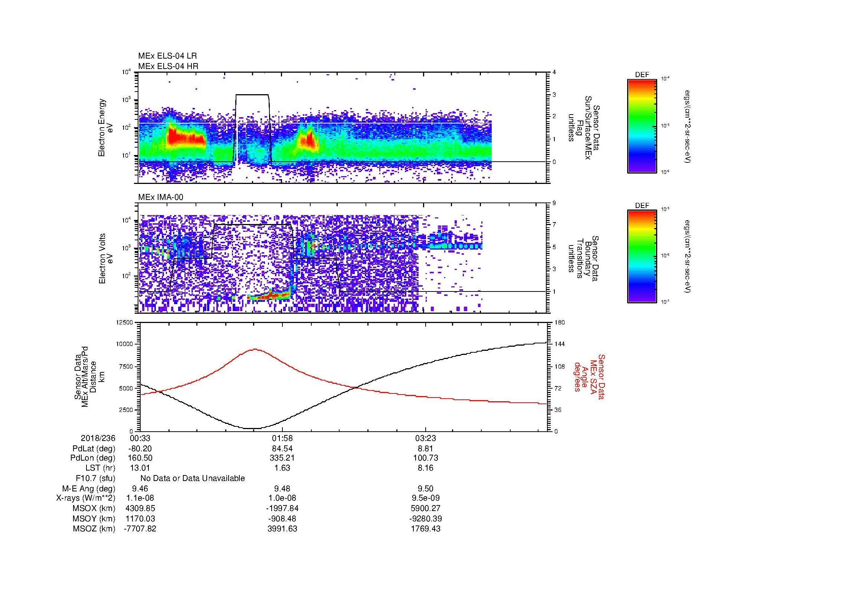Click the MSOX value '5900.27'

click(x=426, y=508)
